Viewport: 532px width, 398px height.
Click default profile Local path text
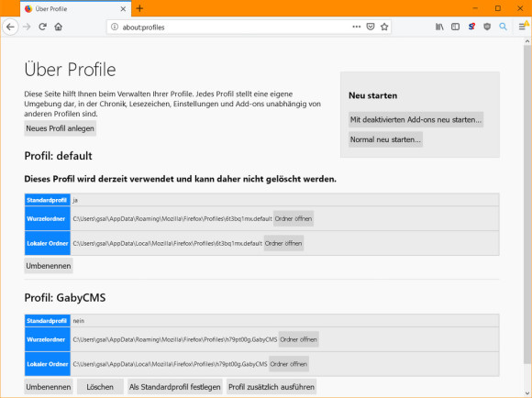point(168,244)
